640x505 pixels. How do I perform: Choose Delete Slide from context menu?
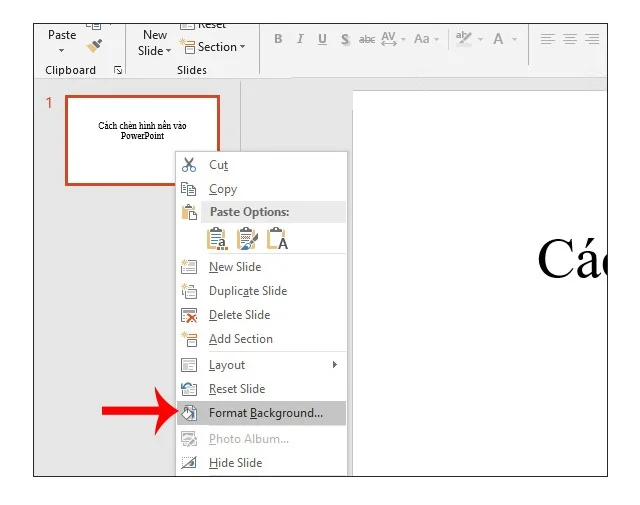(x=262, y=315)
